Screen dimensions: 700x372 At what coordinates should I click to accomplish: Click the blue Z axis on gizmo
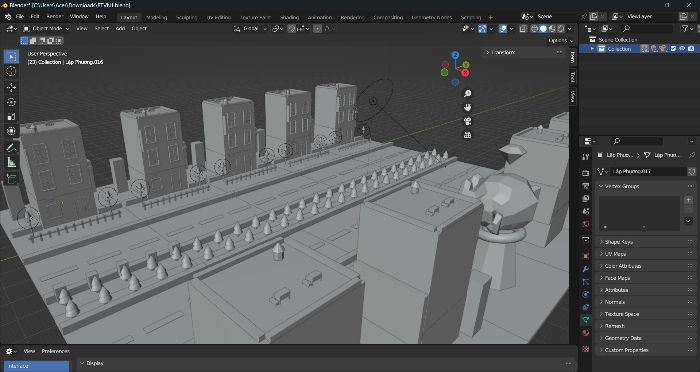click(x=455, y=55)
